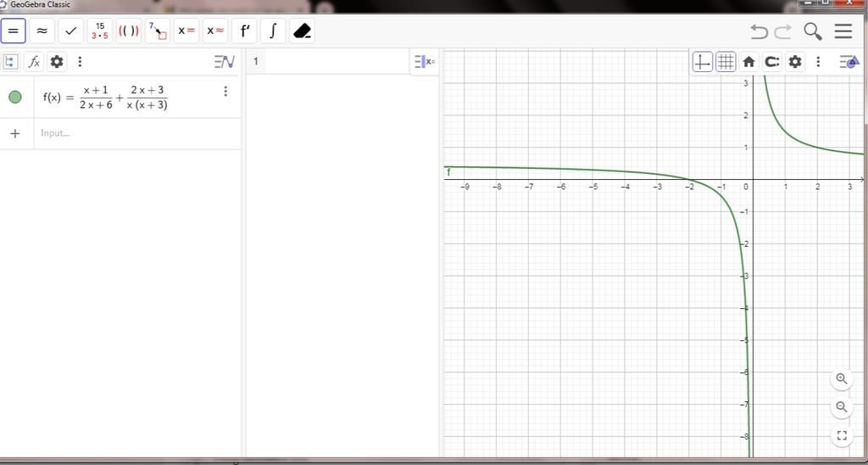Viewport: 868px width, 465px height.
Task: Toggle axes display in Graphics view
Action: (702, 62)
